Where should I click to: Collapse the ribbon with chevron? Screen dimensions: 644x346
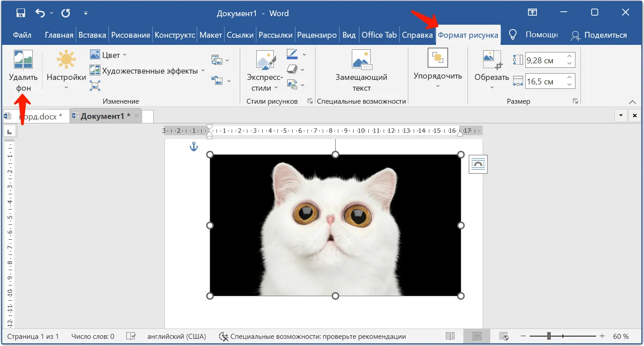tap(633, 102)
